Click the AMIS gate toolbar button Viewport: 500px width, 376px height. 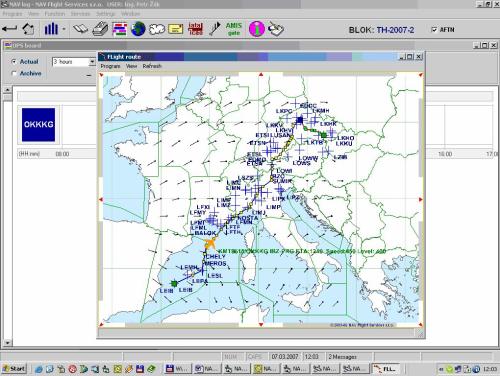pos(234,29)
